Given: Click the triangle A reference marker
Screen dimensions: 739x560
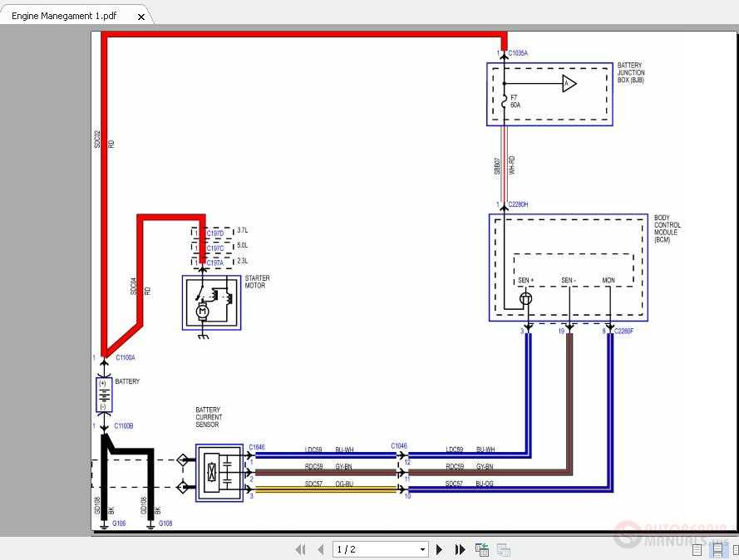Looking at the screenshot, I should tap(569, 84).
